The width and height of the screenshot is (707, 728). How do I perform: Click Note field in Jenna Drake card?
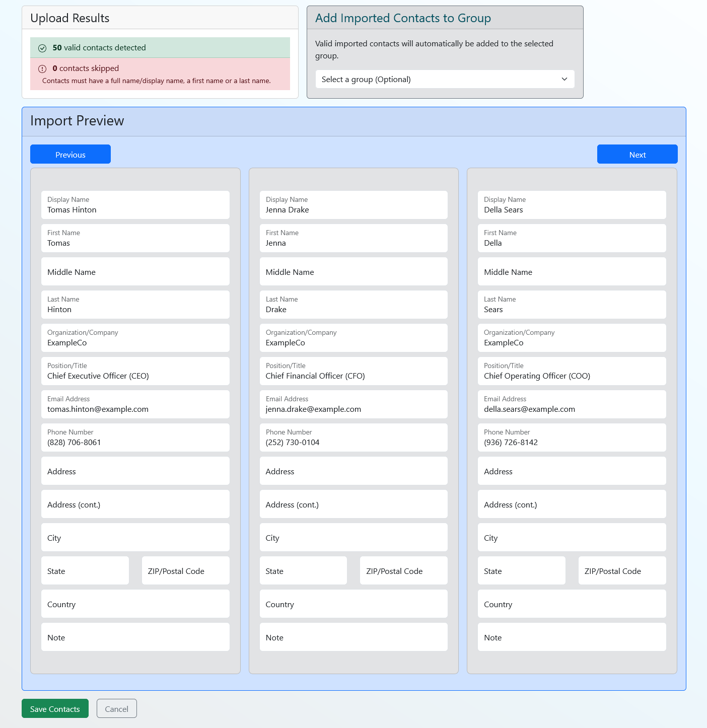pos(353,637)
